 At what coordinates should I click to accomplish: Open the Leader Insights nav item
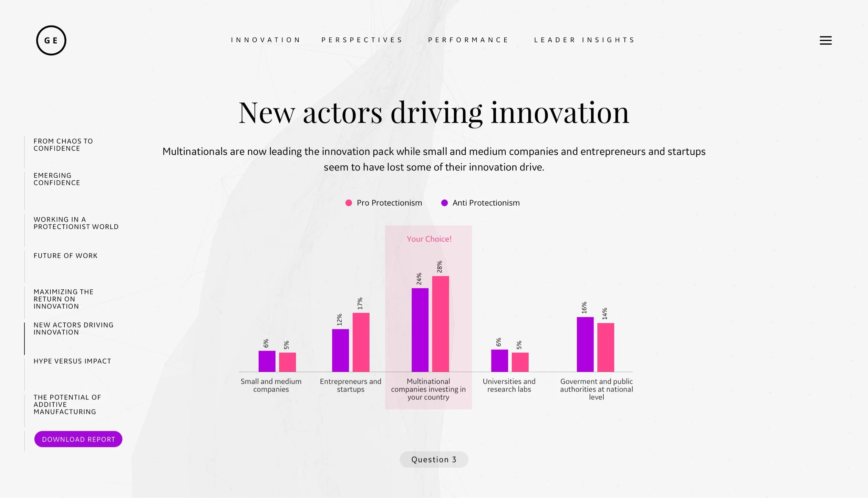click(x=584, y=40)
